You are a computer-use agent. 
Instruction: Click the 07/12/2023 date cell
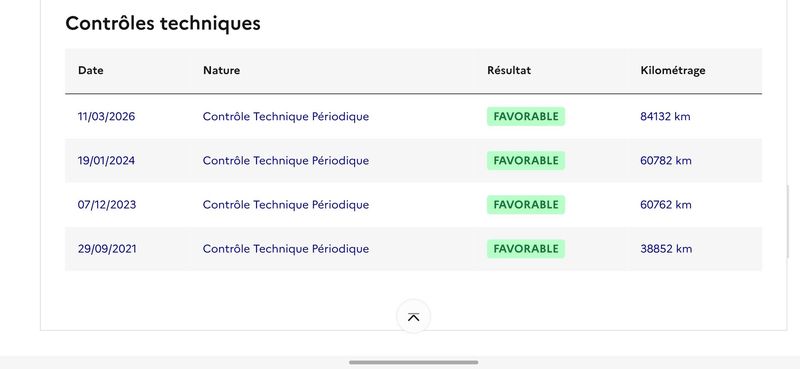click(x=107, y=205)
